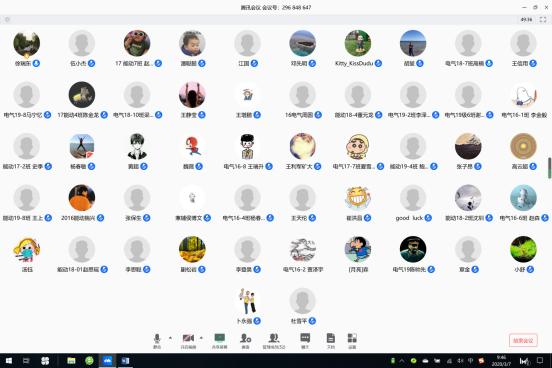This screenshot has width=552, height=368.
Task: Expand the arrow beside the video button
Action: pos(201,338)
